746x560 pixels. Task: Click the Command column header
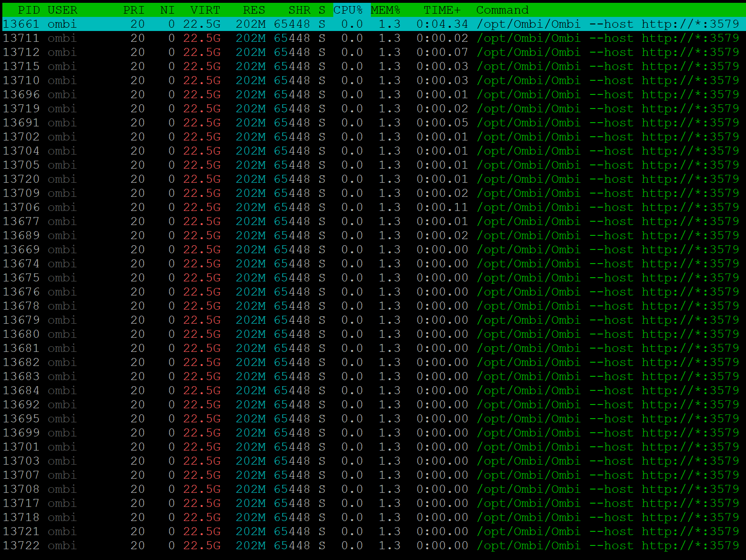tap(503, 10)
